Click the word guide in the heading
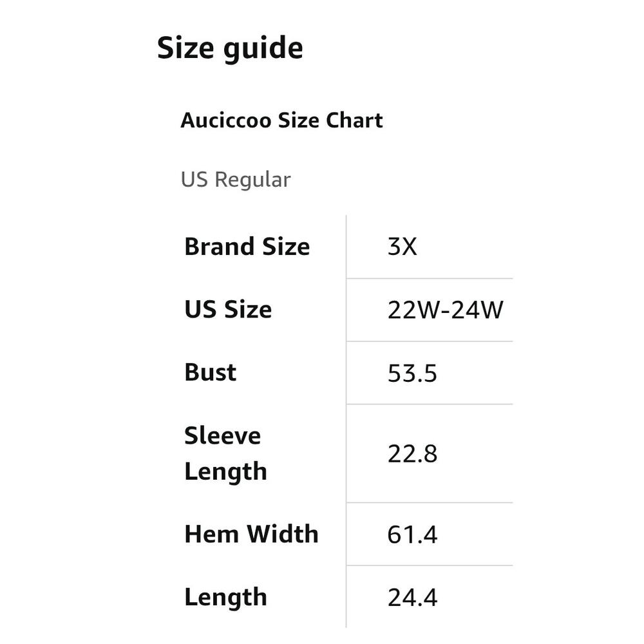The width and height of the screenshot is (644, 644). pyautogui.click(x=263, y=50)
